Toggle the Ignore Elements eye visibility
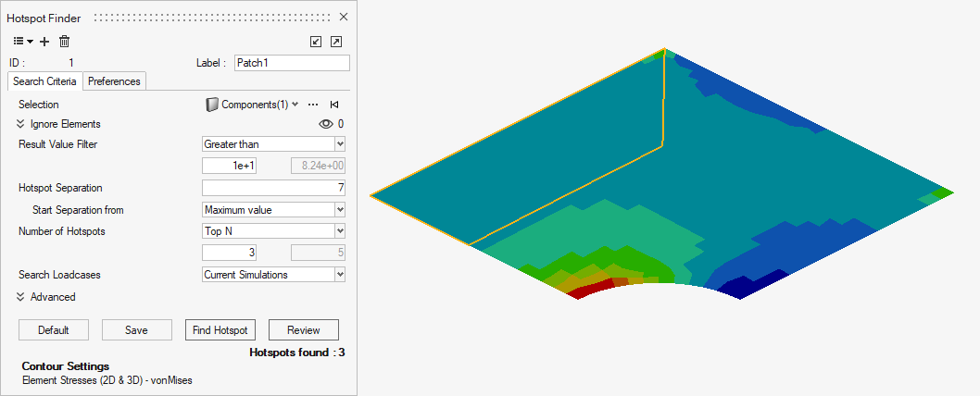Image resolution: width=980 pixels, height=396 pixels. coord(325,124)
